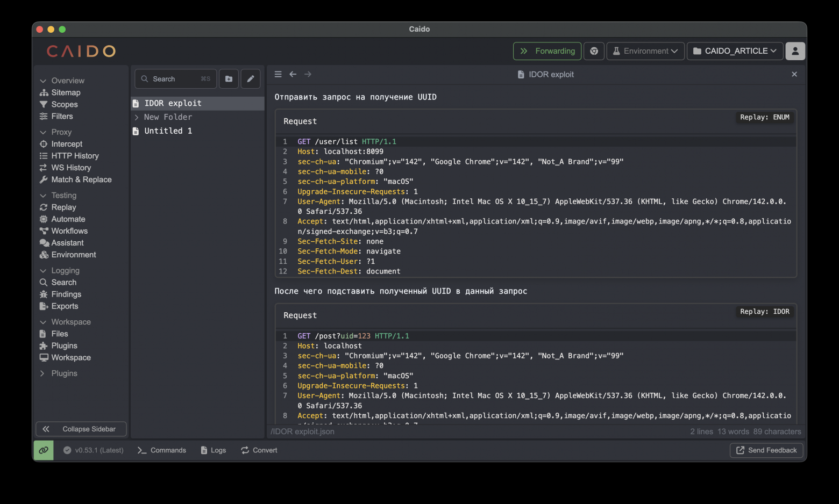
Task: Select the Untitled 1 note
Action: (168, 131)
